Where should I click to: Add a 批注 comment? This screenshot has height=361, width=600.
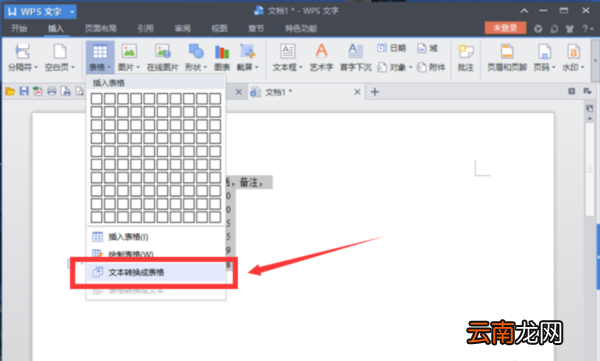pos(466,57)
